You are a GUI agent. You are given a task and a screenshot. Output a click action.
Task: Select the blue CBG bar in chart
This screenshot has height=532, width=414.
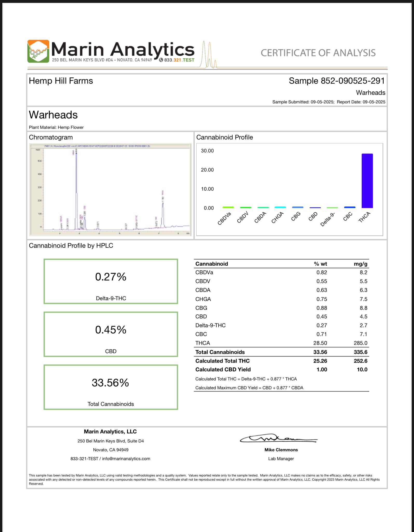pyautogui.click(x=298, y=207)
